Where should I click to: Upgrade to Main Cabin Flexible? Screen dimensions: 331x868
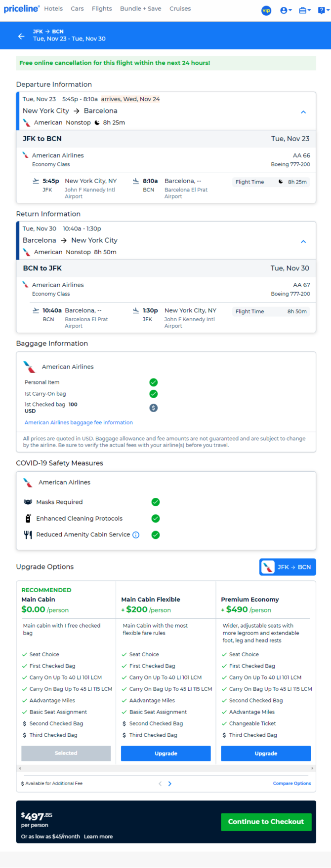[166, 754]
